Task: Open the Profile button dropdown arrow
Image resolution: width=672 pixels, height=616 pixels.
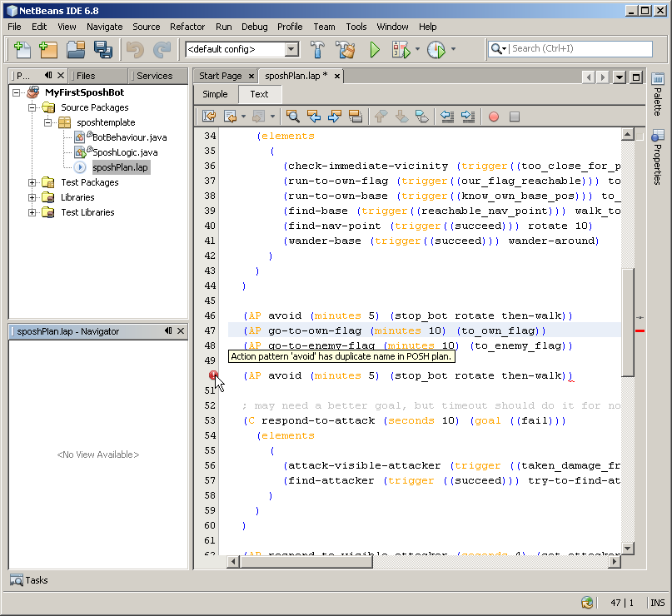Action: click(x=453, y=49)
